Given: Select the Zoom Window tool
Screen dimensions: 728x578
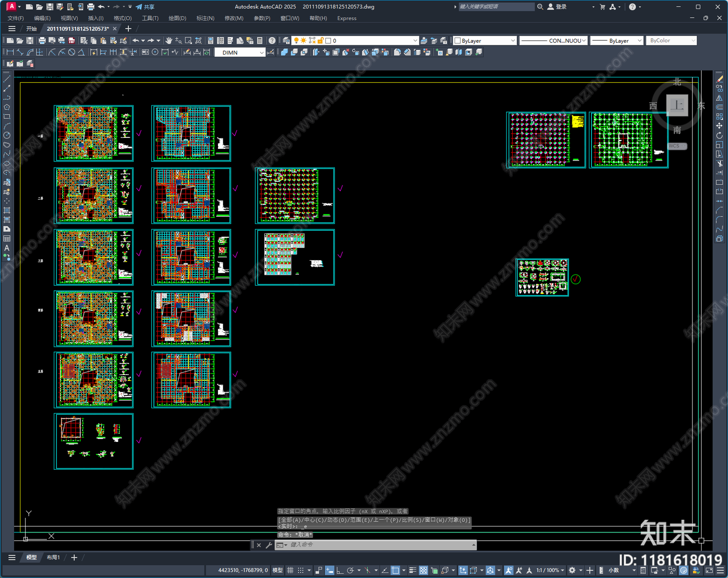Looking at the screenshot, I should click(188, 41).
